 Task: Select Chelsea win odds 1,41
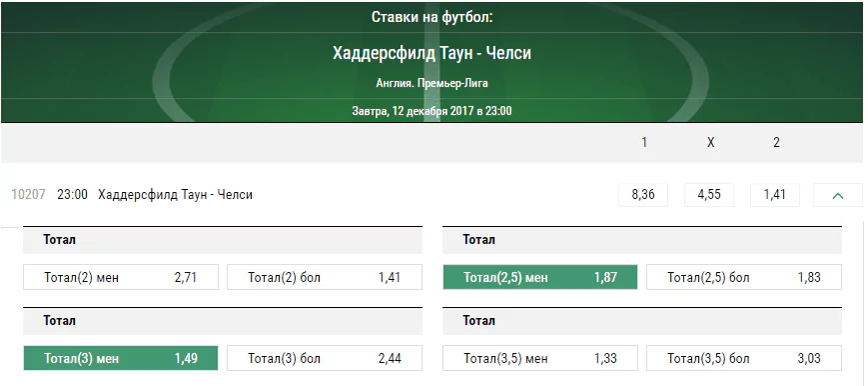click(x=774, y=195)
